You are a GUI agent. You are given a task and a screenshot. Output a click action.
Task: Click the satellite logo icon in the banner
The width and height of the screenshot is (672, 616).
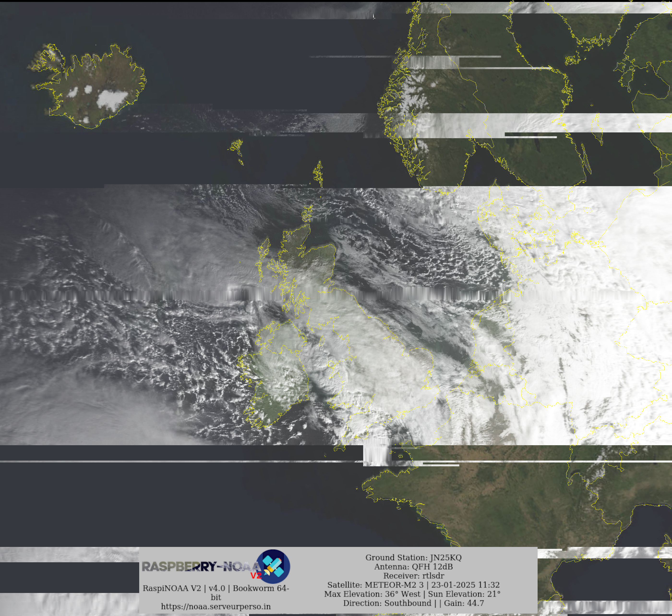click(x=273, y=566)
